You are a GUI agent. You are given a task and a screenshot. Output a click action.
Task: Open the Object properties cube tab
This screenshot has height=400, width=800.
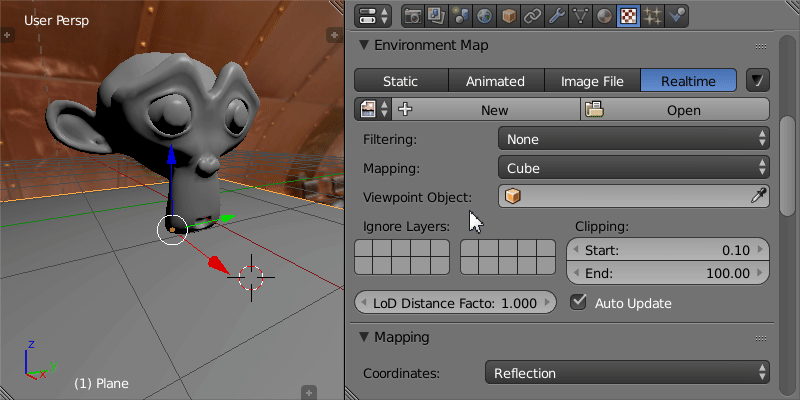509,16
